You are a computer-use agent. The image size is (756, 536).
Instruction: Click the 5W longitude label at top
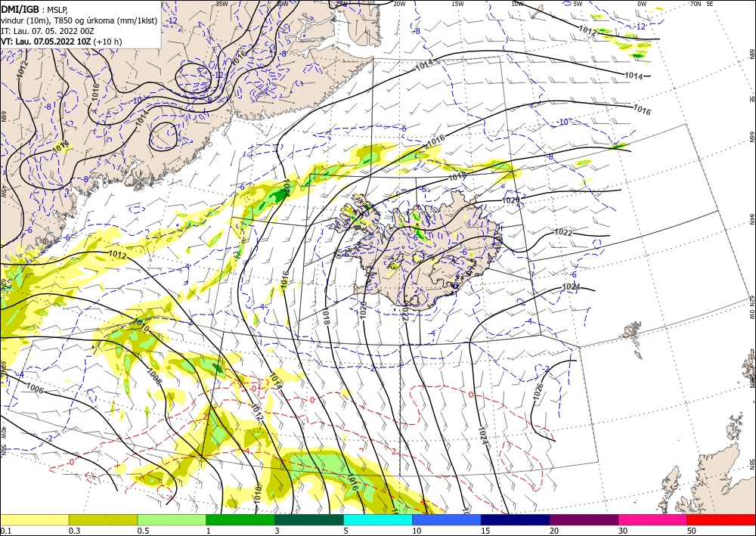coord(578,4)
